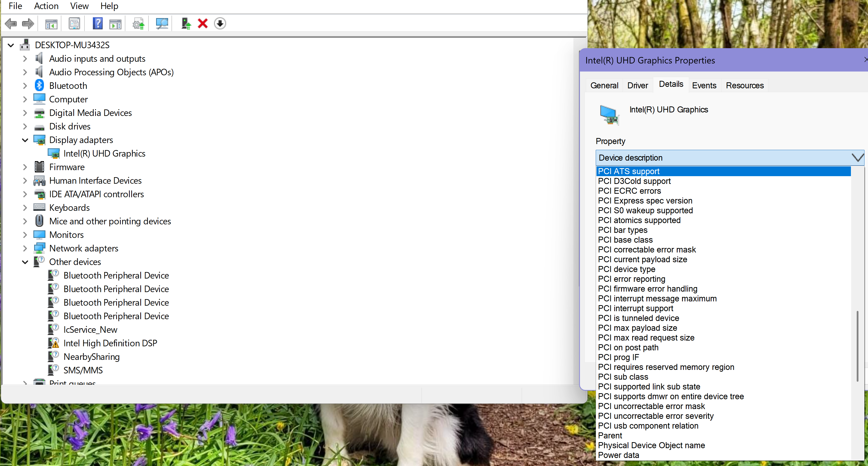Image resolution: width=868 pixels, height=466 pixels.
Task: Select the Parent property option
Action: 723,435
